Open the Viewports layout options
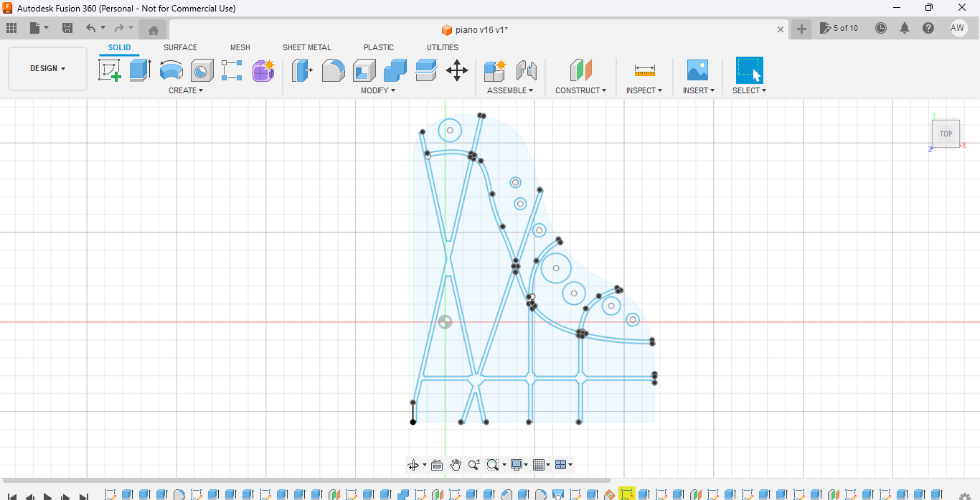Screen dimensions: 980x500 561,465
